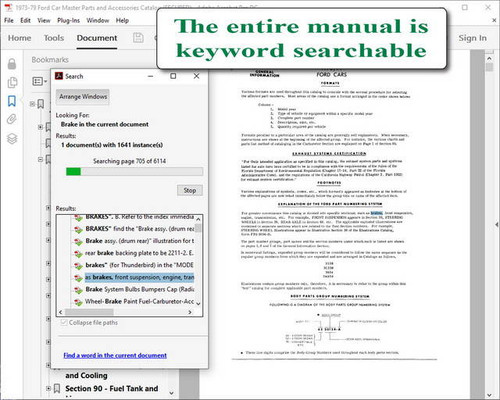Screen dimensions: 500x400
Task: Toggle the Collapse file paths checkbox
Action: [x=64, y=322]
